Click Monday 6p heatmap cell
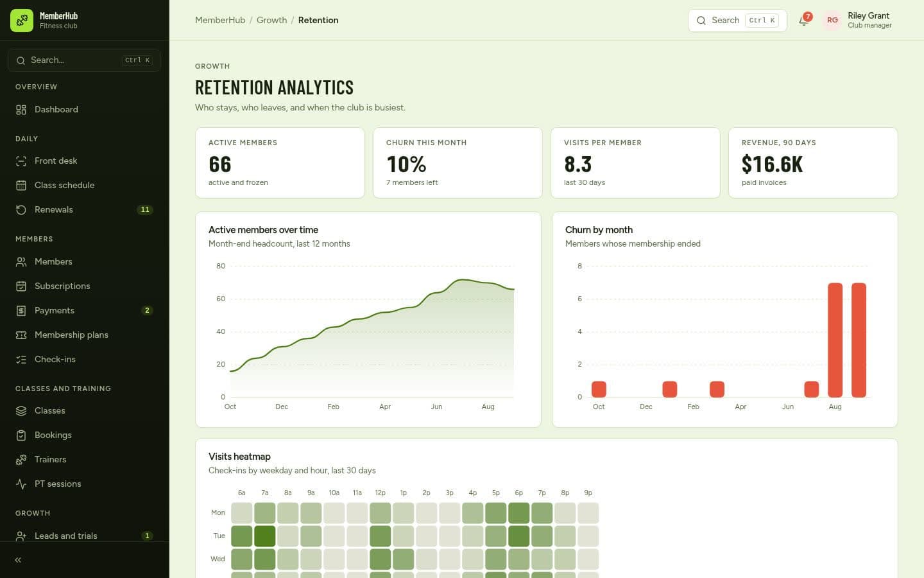This screenshot has height=578, width=924. click(x=518, y=513)
